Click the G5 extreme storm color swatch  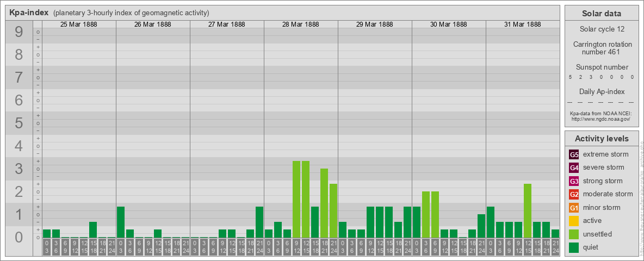point(574,154)
